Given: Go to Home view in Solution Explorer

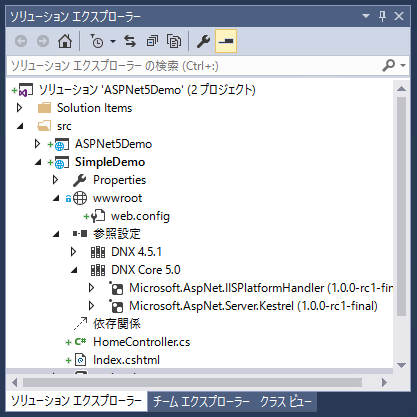Looking at the screenshot, I should [65, 41].
